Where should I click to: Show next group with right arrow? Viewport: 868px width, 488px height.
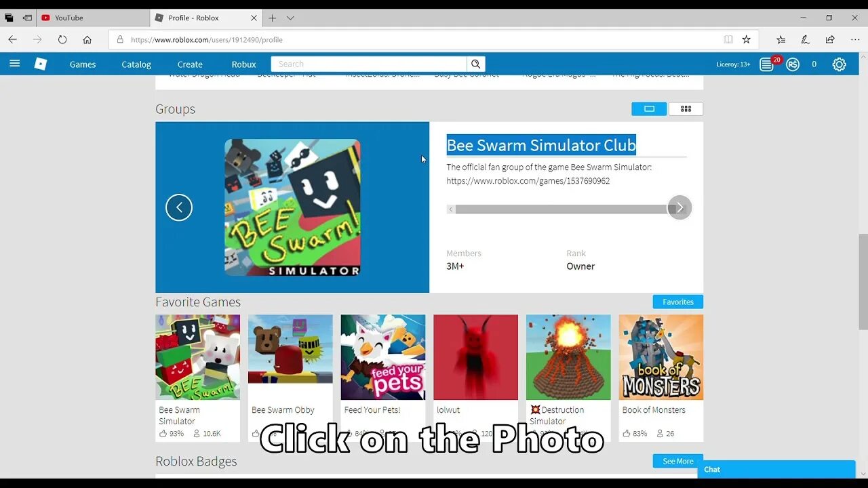tap(679, 207)
